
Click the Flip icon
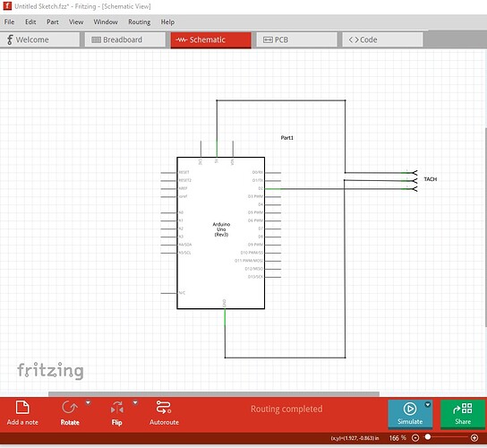(x=116, y=408)
